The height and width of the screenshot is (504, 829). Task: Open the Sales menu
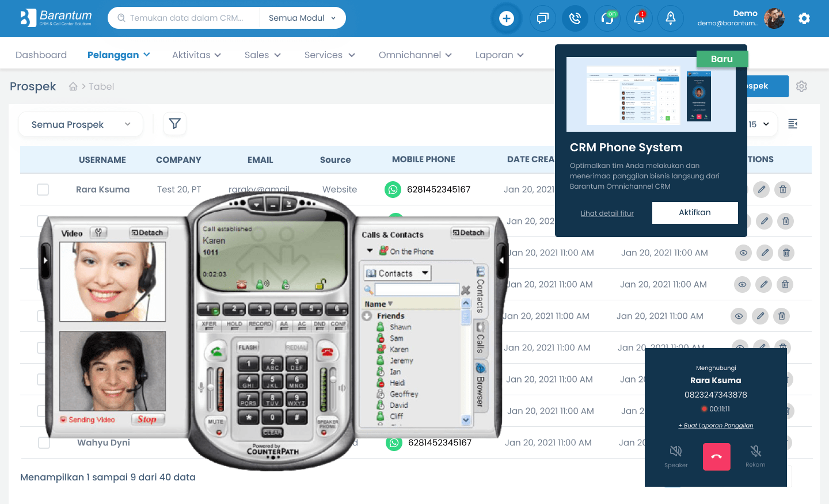pos(263,55)
